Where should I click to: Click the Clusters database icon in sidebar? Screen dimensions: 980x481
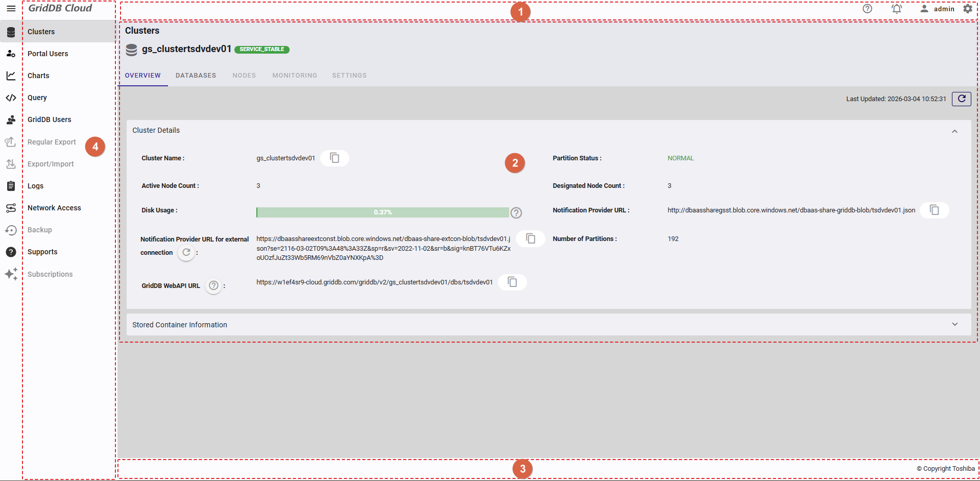[11, 32]
